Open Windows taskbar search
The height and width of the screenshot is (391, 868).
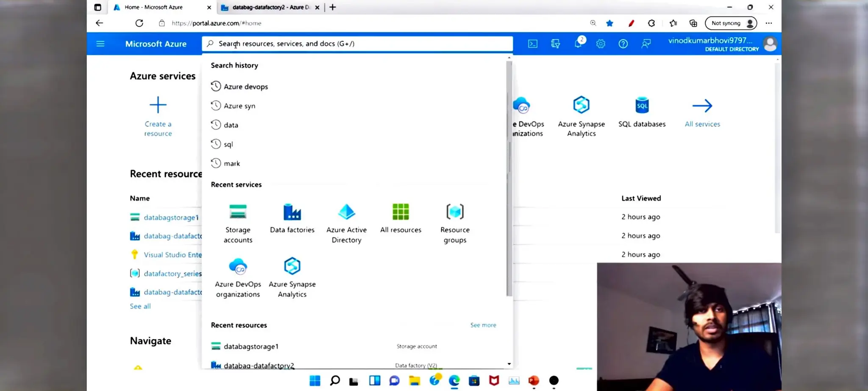click(x=335, y=380)
